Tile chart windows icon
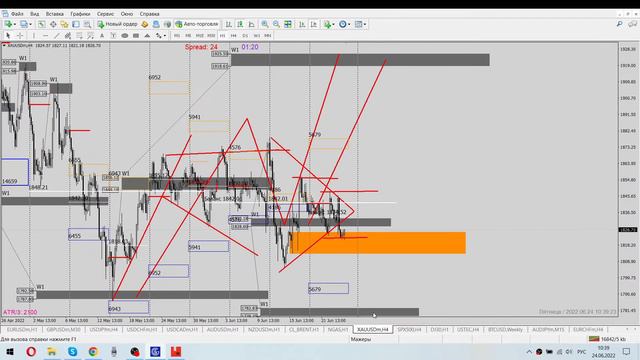The width and height of the screenshot is (640, 360). click(288, 24)
